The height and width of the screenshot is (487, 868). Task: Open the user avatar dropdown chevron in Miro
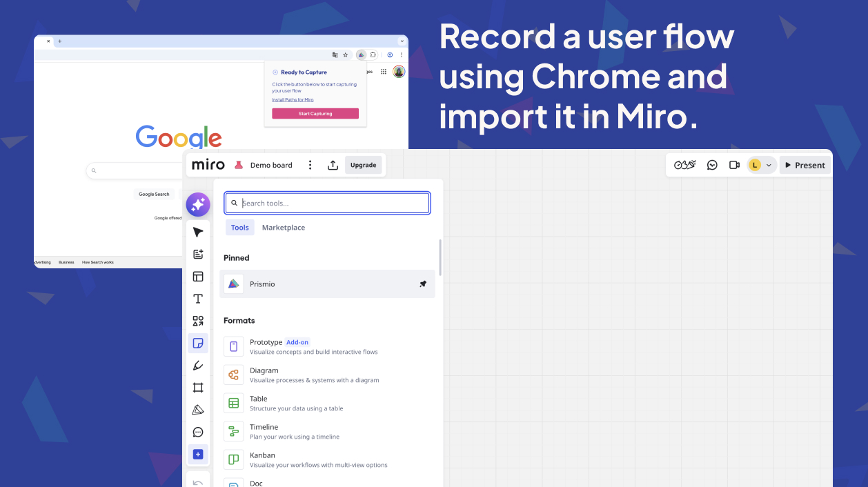point(769,165)
